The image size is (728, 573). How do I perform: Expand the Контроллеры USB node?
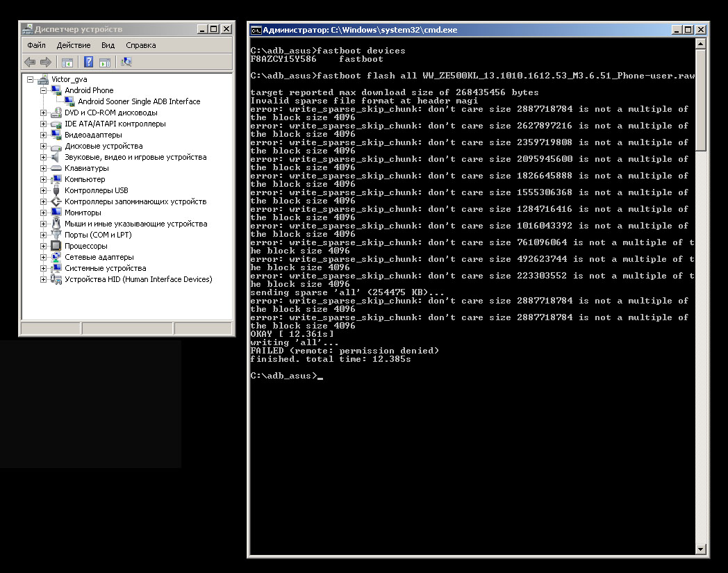pos(43,190)
